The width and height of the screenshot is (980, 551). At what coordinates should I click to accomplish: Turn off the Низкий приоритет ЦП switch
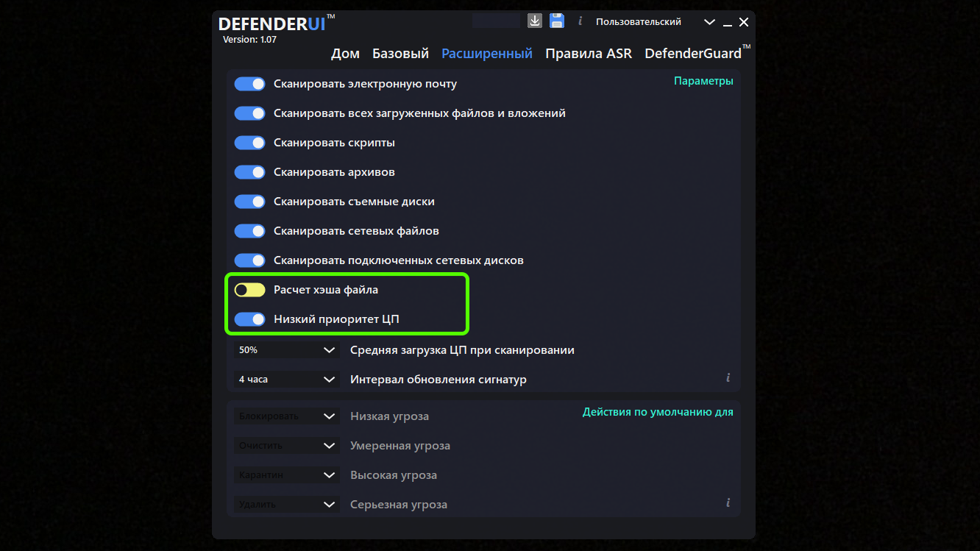point(249,319)
